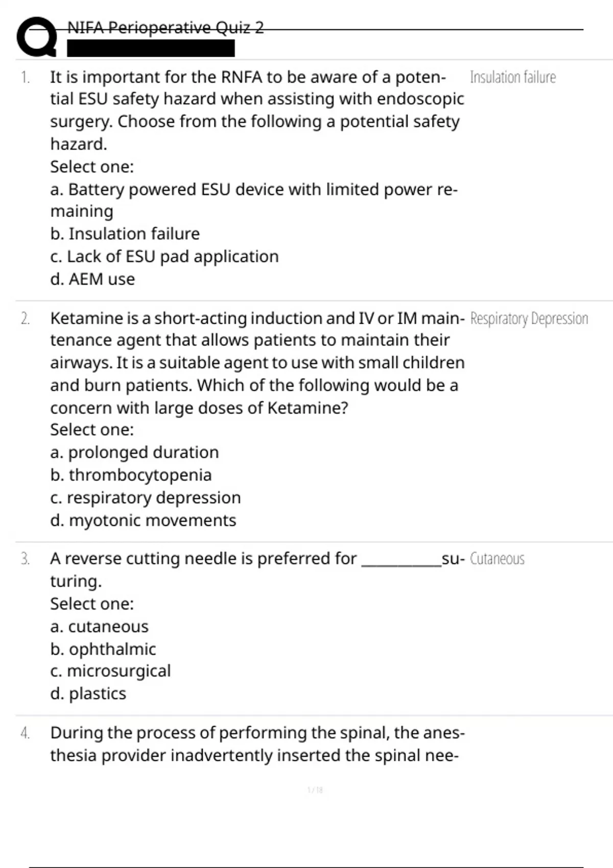Image resolution: width=613 pixels, height=868 pixels.
Task: Click the blank line in question 3
Action: point(401,562)
